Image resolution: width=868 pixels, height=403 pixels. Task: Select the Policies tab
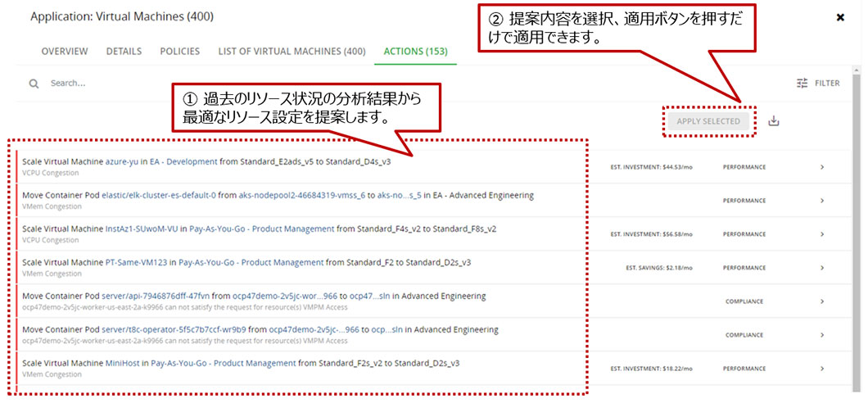click(x=180, y=52)
